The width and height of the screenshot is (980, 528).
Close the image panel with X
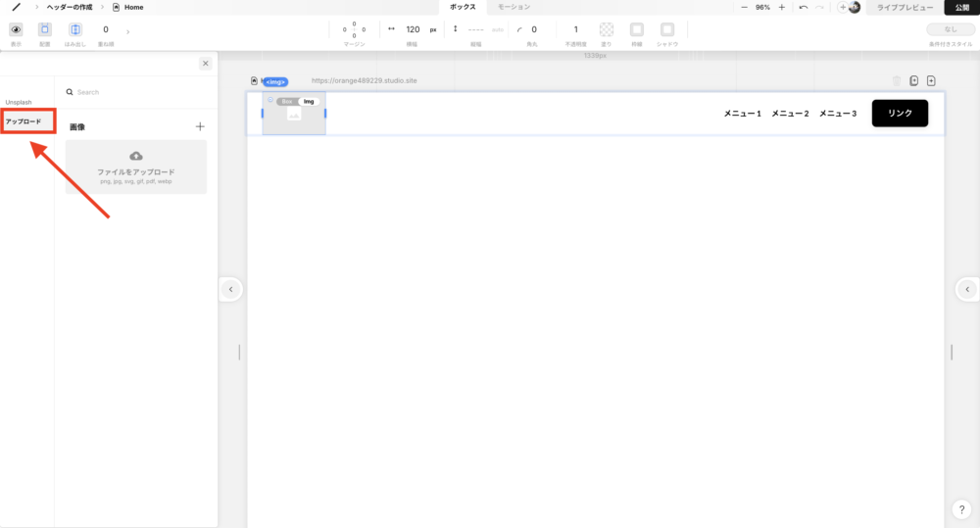tap(205, 63)
